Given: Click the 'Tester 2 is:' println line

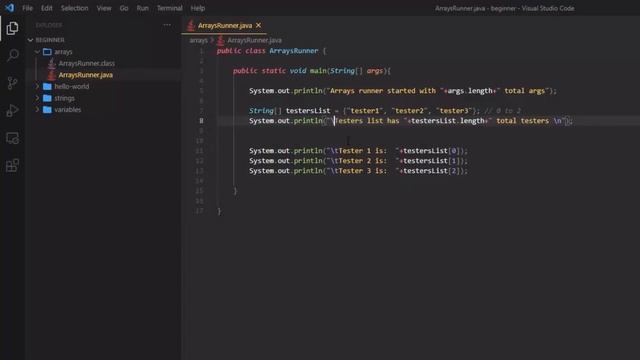Looking at the screenshot, I should (358, 161).
